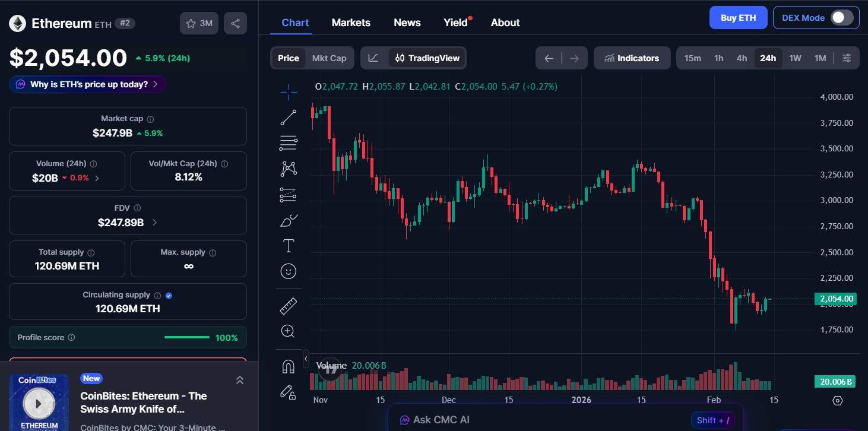Image resolution: width=868 pixels, height=431 pixels.
Task: Open the emoji sticker tool
Action: pos(288,271)
